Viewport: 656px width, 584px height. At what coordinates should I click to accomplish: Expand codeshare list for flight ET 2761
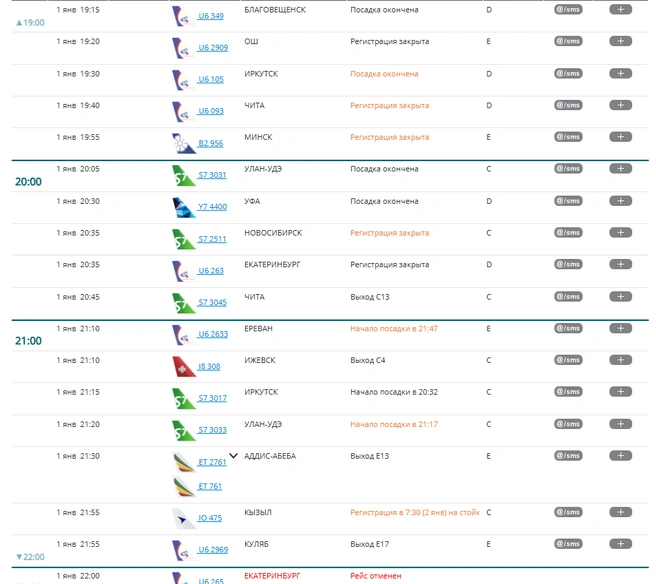tap(233, 456)
